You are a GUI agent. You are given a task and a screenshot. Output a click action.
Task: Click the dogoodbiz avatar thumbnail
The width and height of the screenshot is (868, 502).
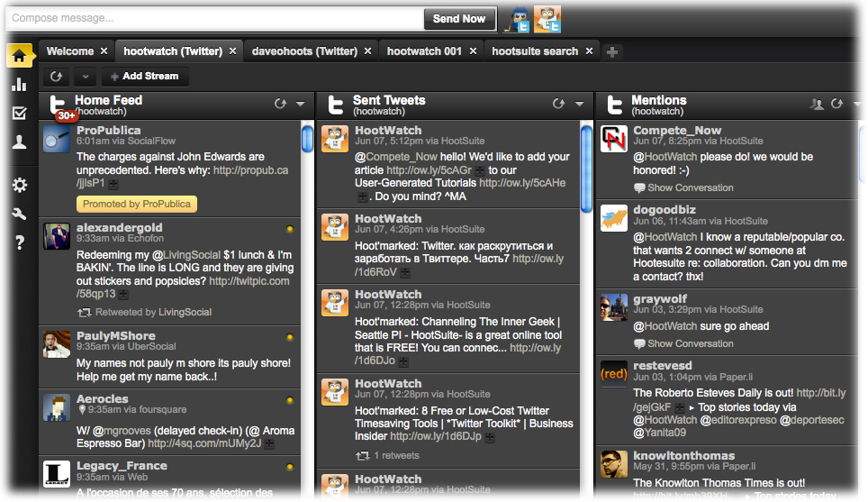point(614,218)
